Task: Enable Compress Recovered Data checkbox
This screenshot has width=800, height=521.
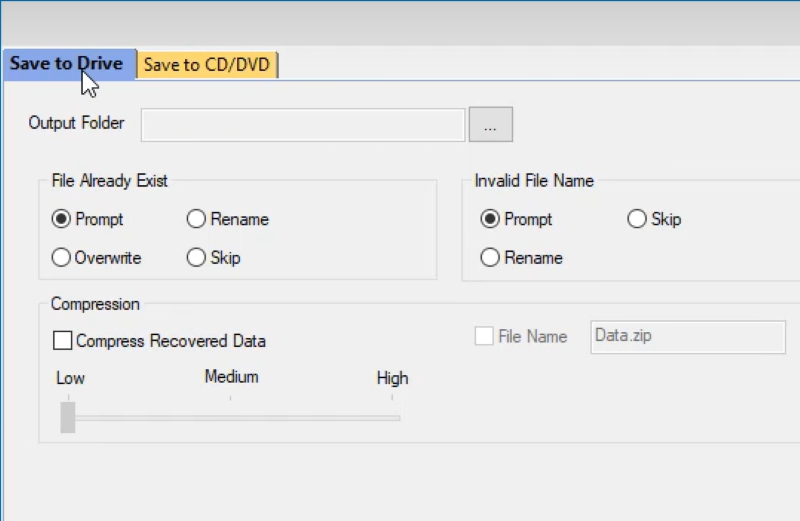Action: pos(63,340)
